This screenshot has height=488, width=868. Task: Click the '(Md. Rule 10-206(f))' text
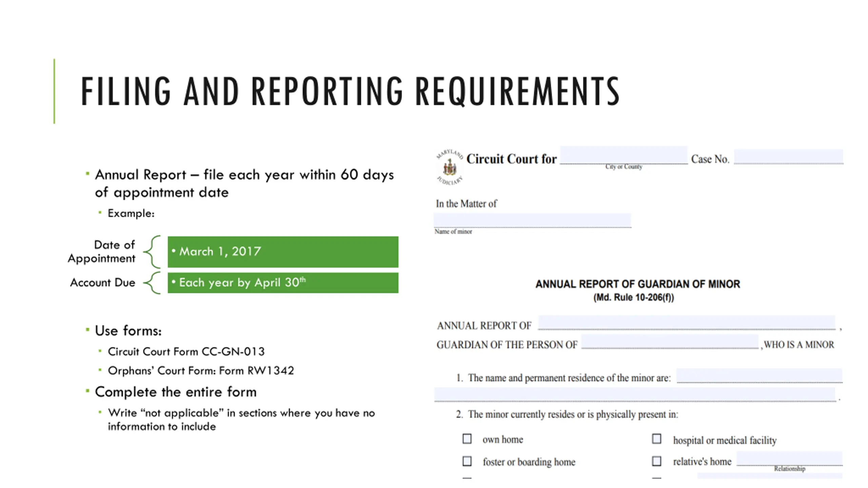click(x=633, y=298)
